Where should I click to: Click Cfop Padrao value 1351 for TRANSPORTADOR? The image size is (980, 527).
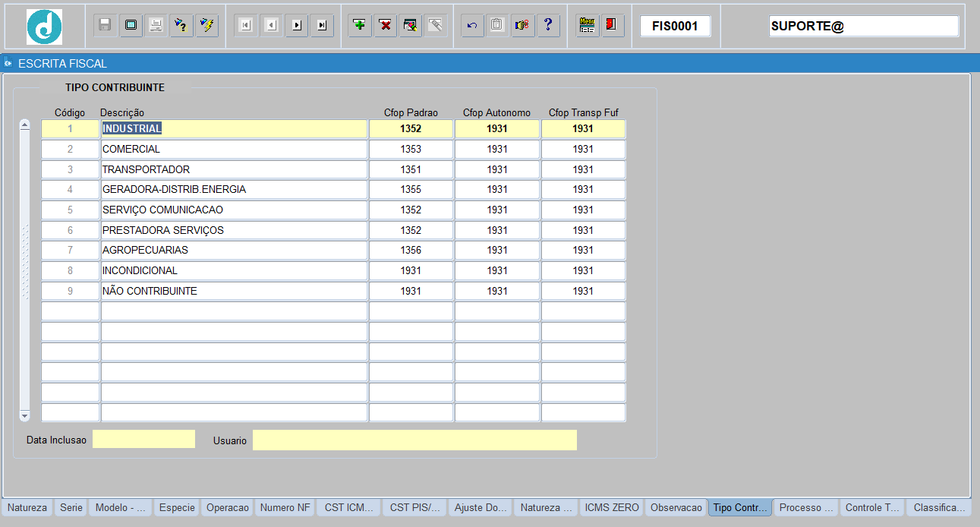pos(411,169)
